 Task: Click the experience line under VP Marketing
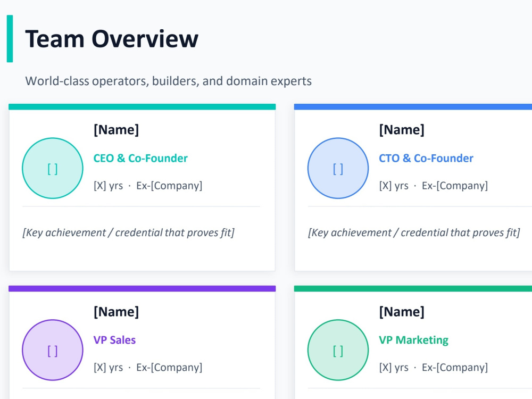point(434,368)
